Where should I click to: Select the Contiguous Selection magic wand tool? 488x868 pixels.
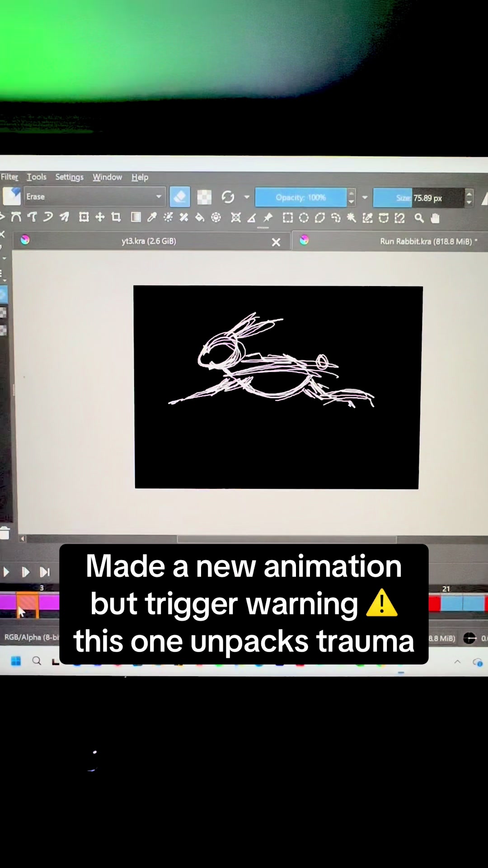tap(352, 218)
